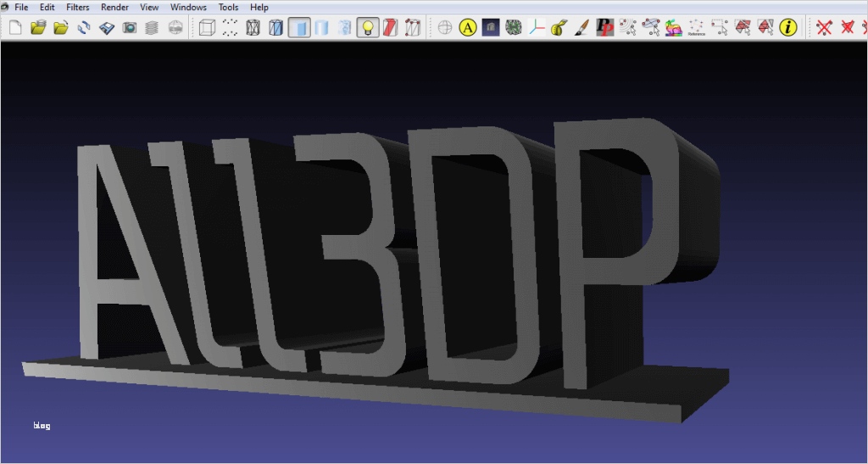Click the small 'blog' text in viewport
The height and width of the screenshot is (464, 868).
pyautogui.click(x=42, y=425)
